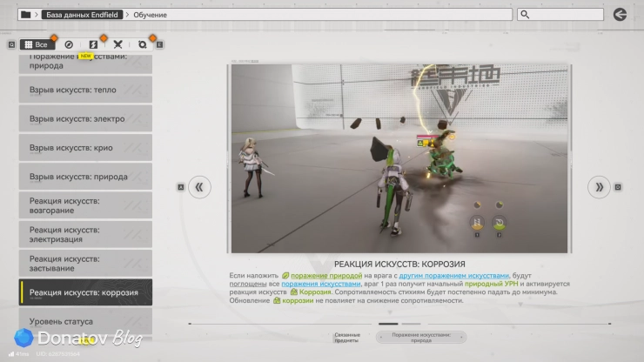The image size is (644, 362).
Task: Select the crossed swords combat filter
Action: (x=117, y=44)
